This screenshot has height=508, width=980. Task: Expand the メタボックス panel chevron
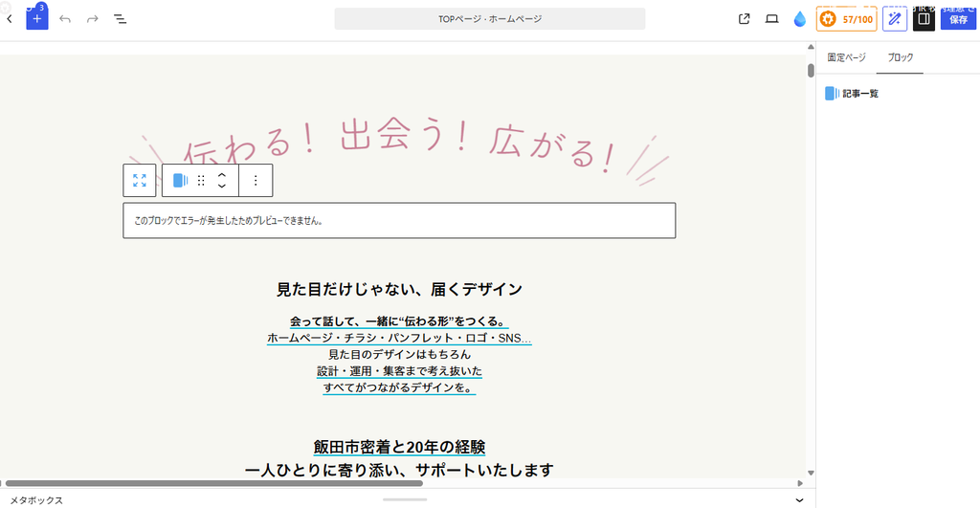click(799, 500)
